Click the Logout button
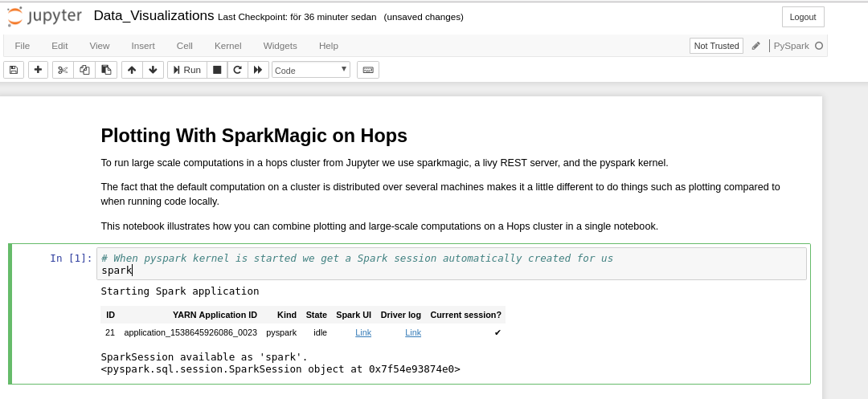Viewport: 868px width, 399px height. coord(803,17)
